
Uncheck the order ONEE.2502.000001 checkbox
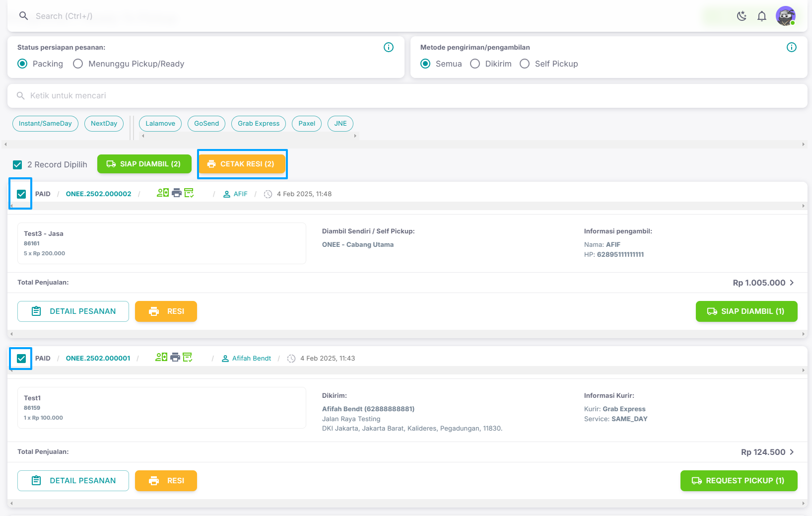(21, 359)
